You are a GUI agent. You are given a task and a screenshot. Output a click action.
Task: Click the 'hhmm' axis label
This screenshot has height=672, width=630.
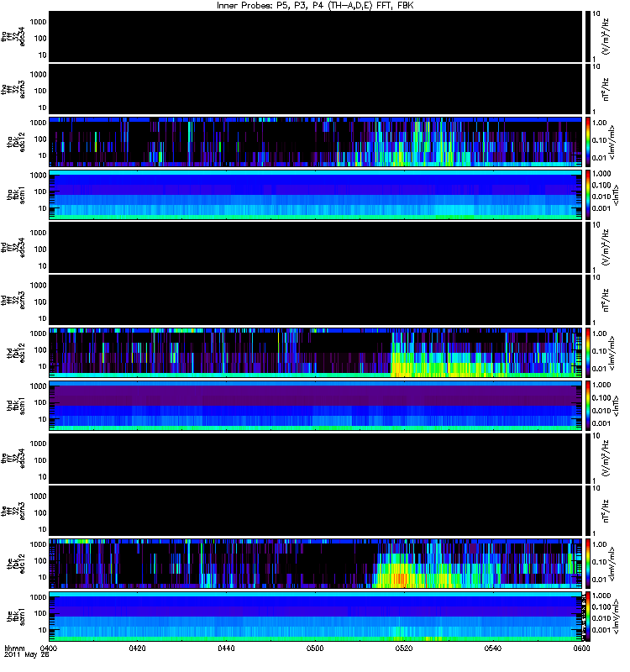pyautogui.click(x=14, y=648)
